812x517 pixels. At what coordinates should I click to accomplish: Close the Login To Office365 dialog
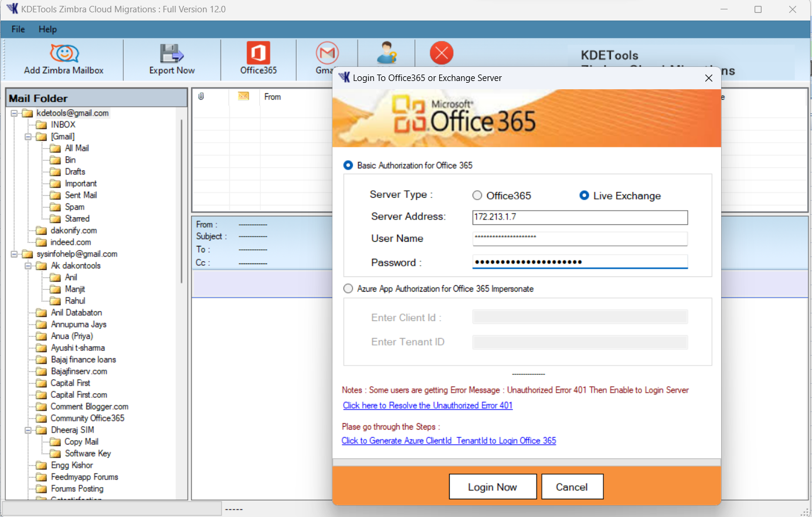click(708, 78)
